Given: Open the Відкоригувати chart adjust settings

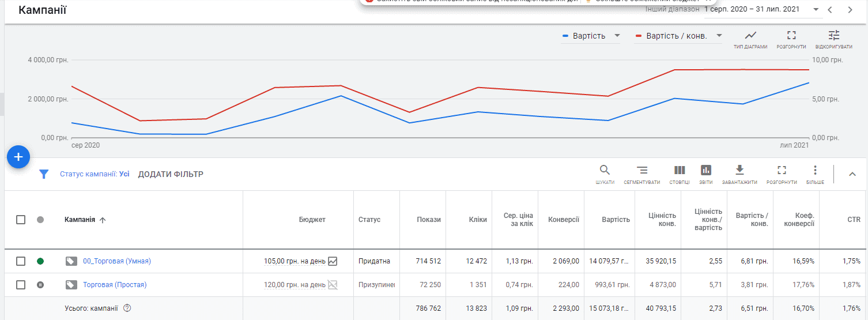Looking at the screenshot, I should click(x=834, y=39).
